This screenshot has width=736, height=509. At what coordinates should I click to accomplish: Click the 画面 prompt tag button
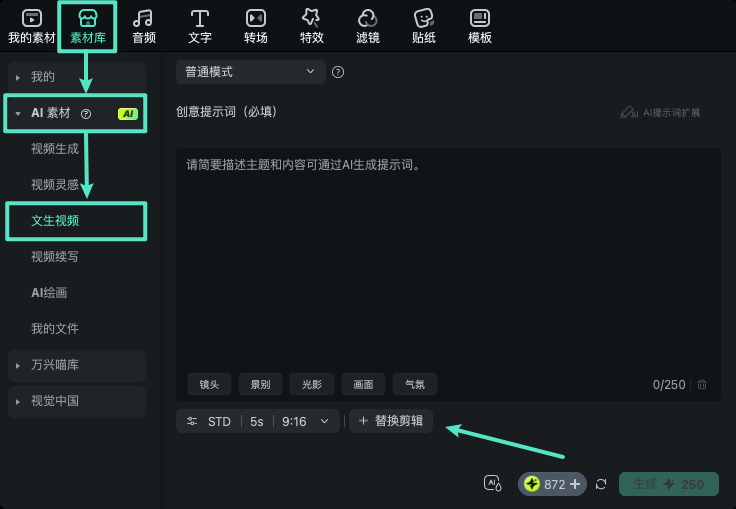(363, 385)
